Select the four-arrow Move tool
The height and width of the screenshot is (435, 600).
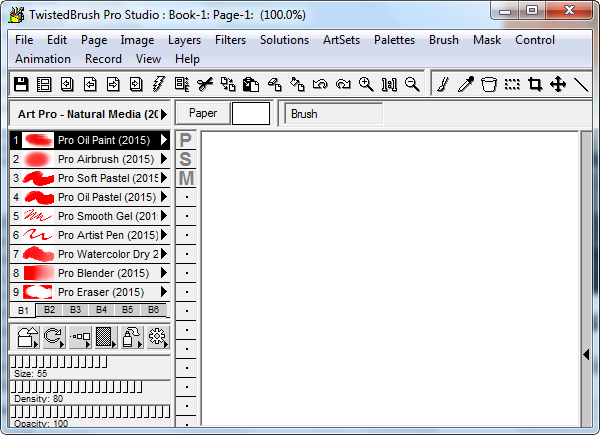coord(558,84)
